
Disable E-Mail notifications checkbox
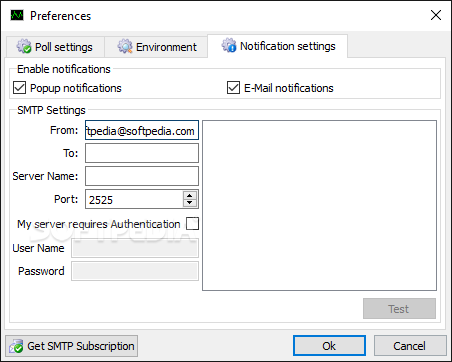[233, 88]
